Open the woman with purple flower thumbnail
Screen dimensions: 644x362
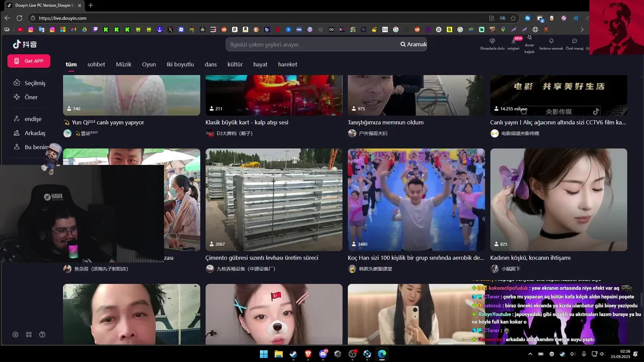558,200
